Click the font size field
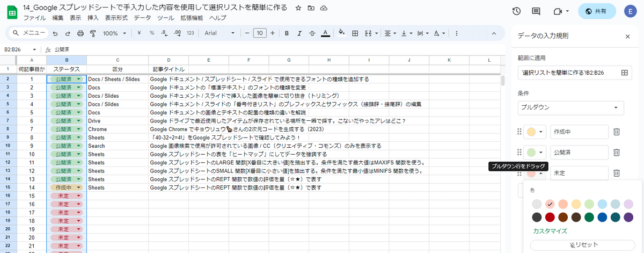Image resolution: width=644 pixels, height=253 pixels. [x=260, y=33]
